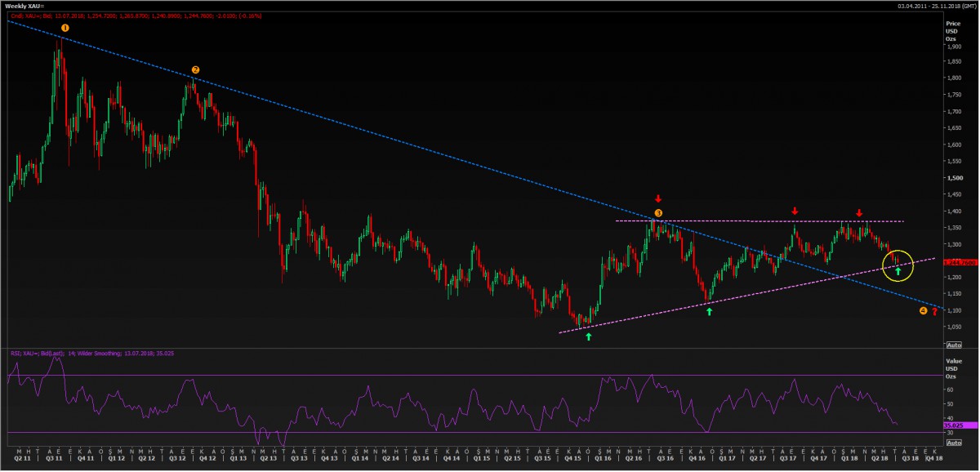Image resolution: width=980 pixels, height=472 pixels.
Task: Click the leftmost green up arrow
Action: (x=588, y=336)
